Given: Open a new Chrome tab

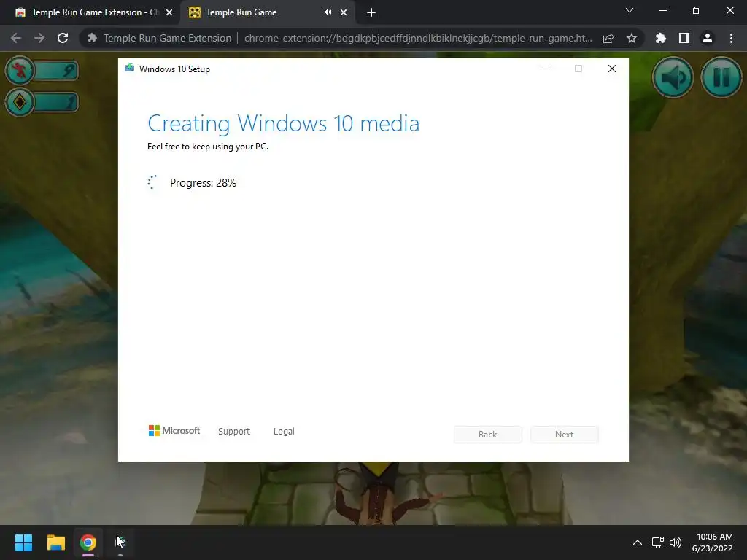Looking at the screenshot, I should (371, 12).
